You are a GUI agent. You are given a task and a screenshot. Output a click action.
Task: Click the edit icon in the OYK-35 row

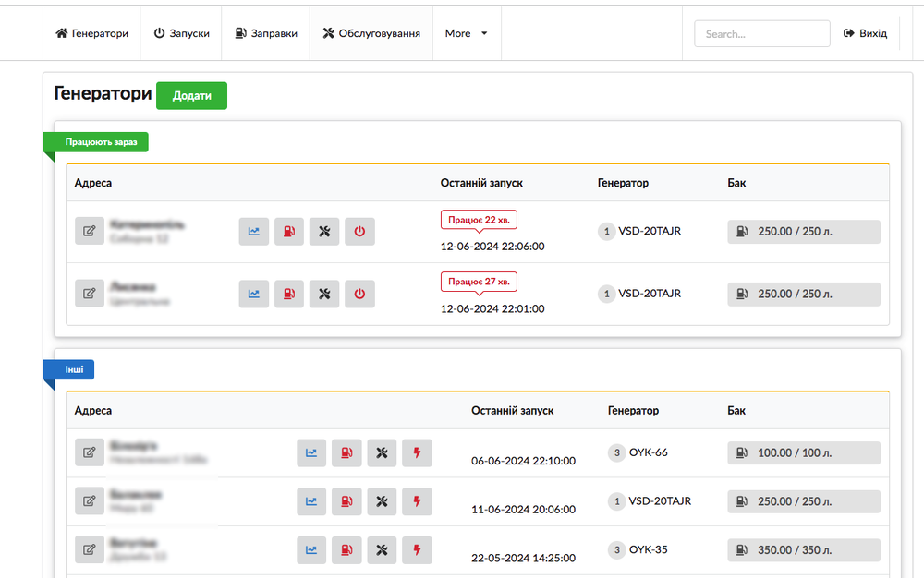pyautogui.click(x=89, y=551)
